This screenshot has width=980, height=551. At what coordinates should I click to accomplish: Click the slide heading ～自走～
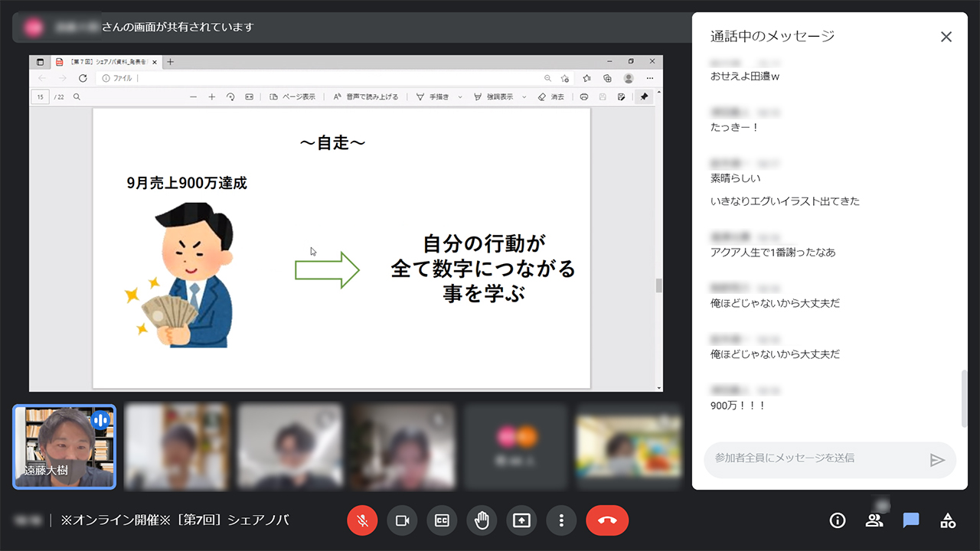pos(332,142)
